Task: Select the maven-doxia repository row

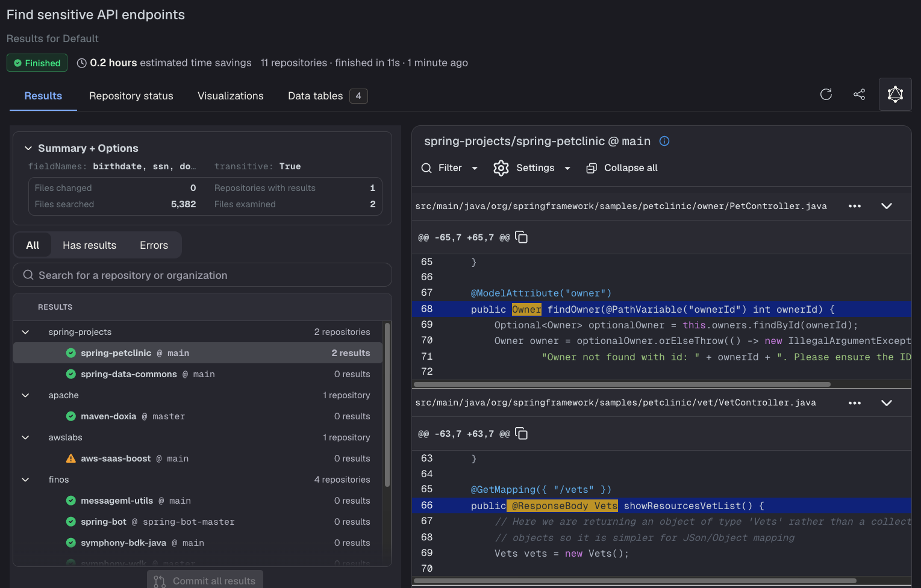Action: coord(198,416)
